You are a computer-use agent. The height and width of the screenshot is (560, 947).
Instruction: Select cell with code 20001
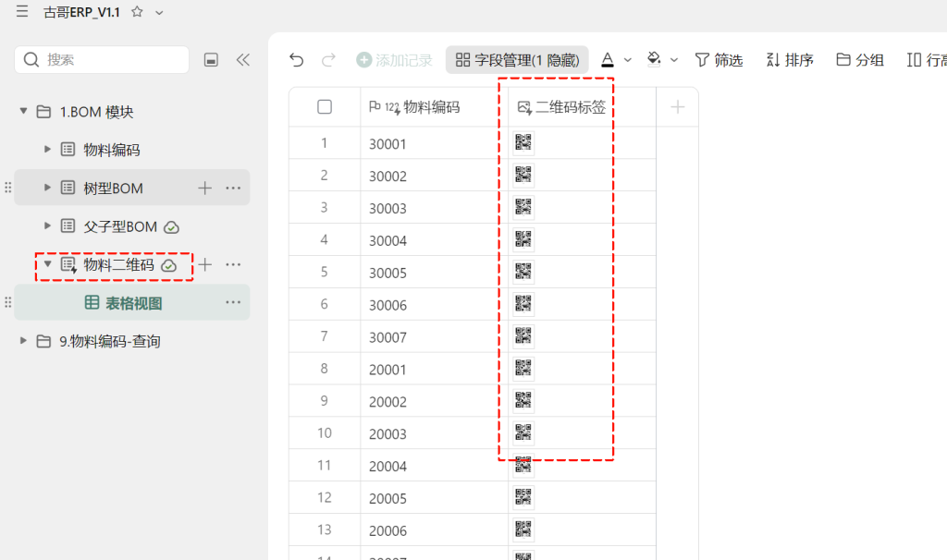point(435,369)
